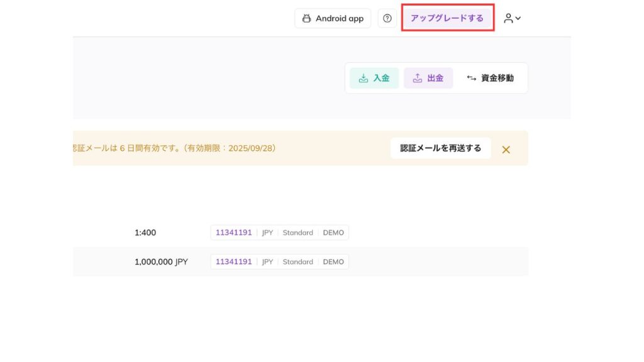The width and height of the screenshot is (644, 362).
Task: Click the 資金移動 transfer arrows icon
Action: coord(471,78)
